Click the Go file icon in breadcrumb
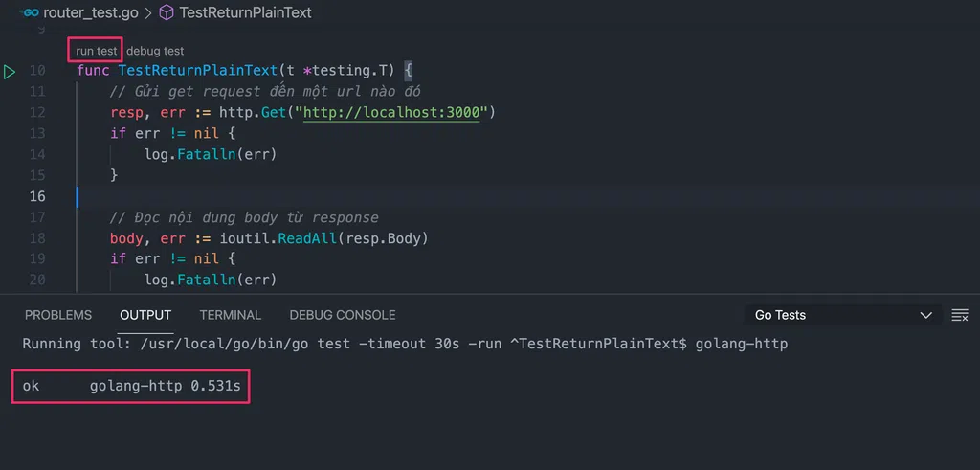 31,12
